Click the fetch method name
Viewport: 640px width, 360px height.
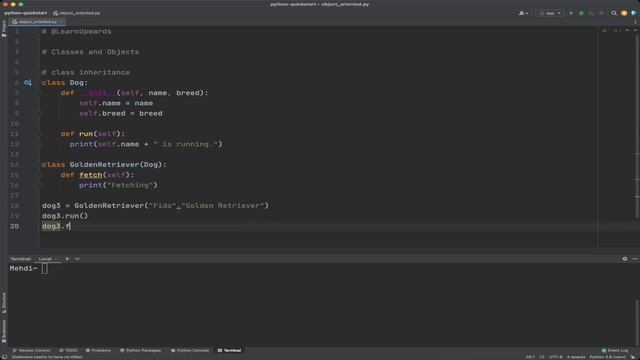pos(91,175)
